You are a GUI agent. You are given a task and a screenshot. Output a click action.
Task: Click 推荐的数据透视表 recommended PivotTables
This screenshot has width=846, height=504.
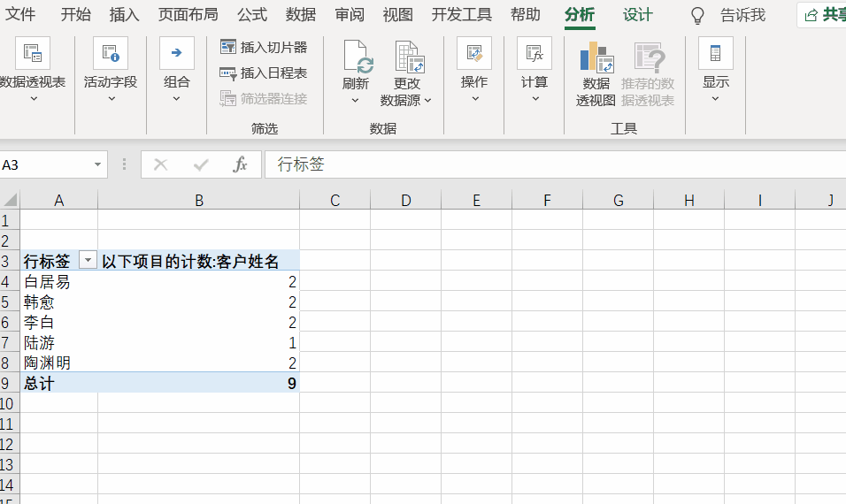coord(648,74)
